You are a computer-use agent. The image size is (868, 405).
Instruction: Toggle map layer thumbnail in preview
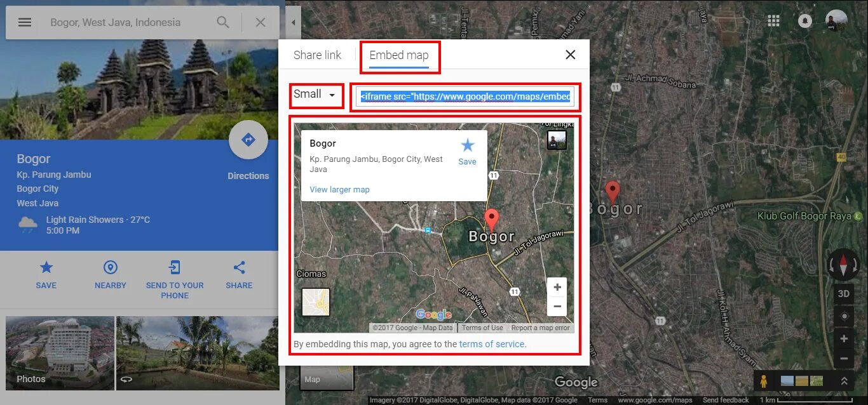[x=316, y=302]
